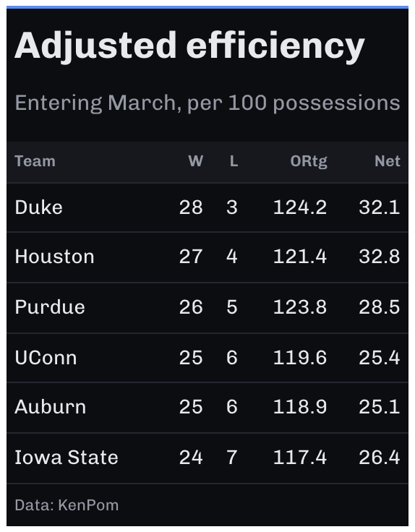
Task: Click Purdue's 123.8 ORtg value
Action: tap(300, 307)
